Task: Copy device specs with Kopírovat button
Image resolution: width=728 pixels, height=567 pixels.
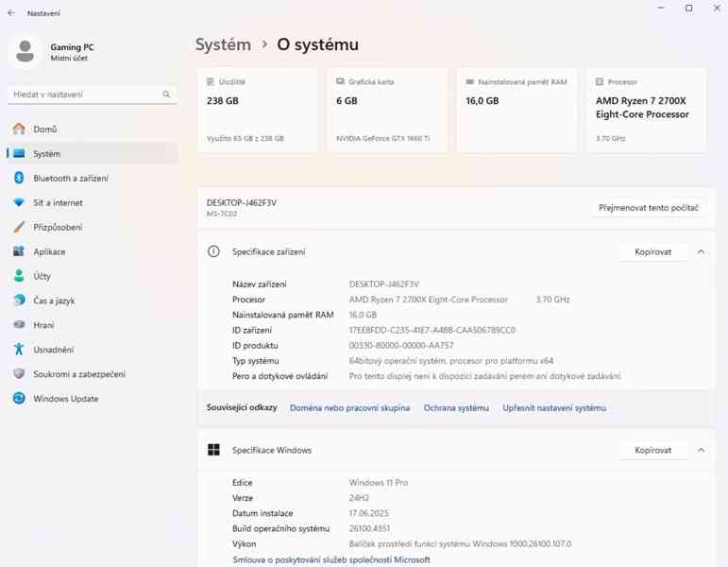Action: [x=652, y=252]
